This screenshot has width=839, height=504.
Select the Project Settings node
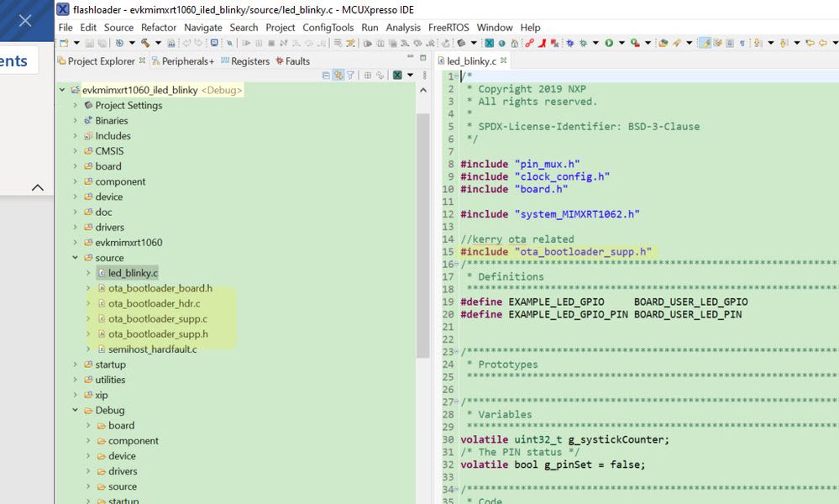pyautogui.click(x=123, y=105)
